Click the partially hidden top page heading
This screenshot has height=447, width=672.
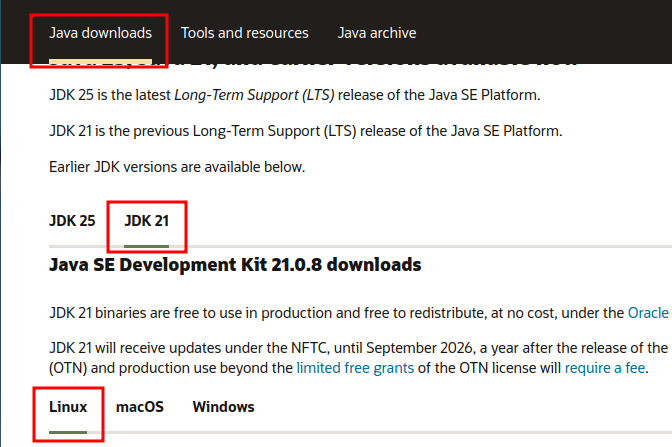pos(310,62)
